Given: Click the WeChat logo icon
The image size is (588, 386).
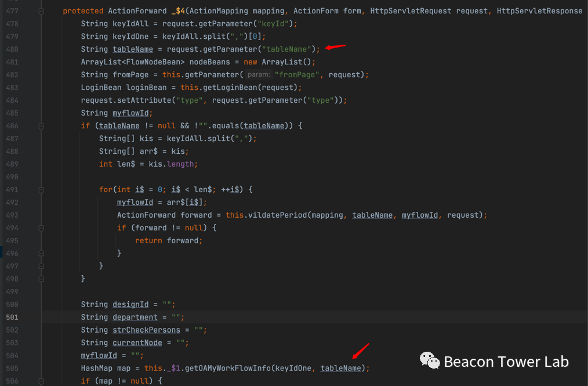Looking at the screenshot, I should [430, 361].
